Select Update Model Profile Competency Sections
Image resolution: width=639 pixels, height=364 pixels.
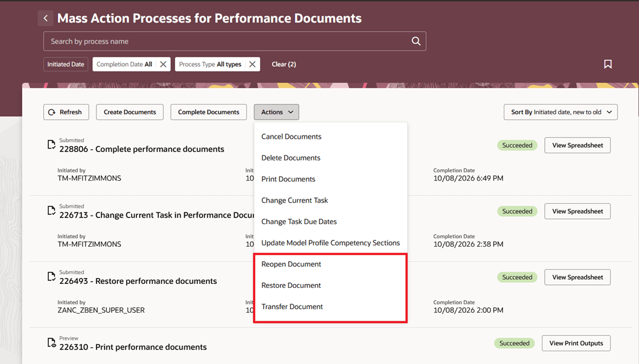(331, 243)
